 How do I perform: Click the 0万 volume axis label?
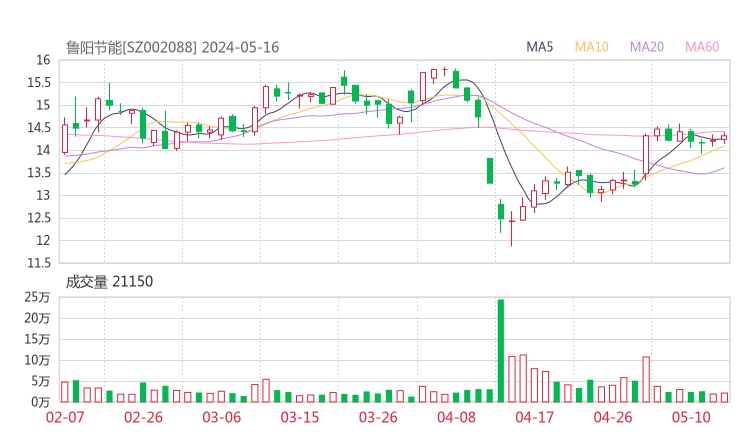(x=41, y=402)
